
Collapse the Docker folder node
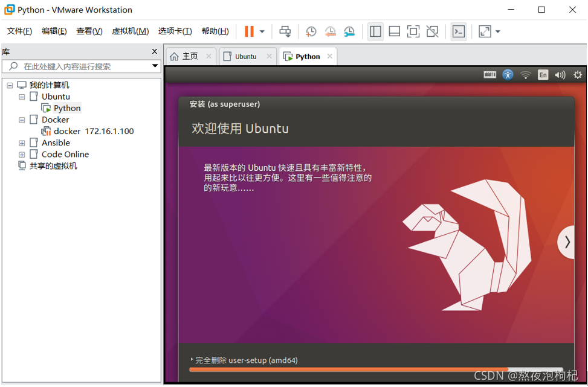(22, 120)
